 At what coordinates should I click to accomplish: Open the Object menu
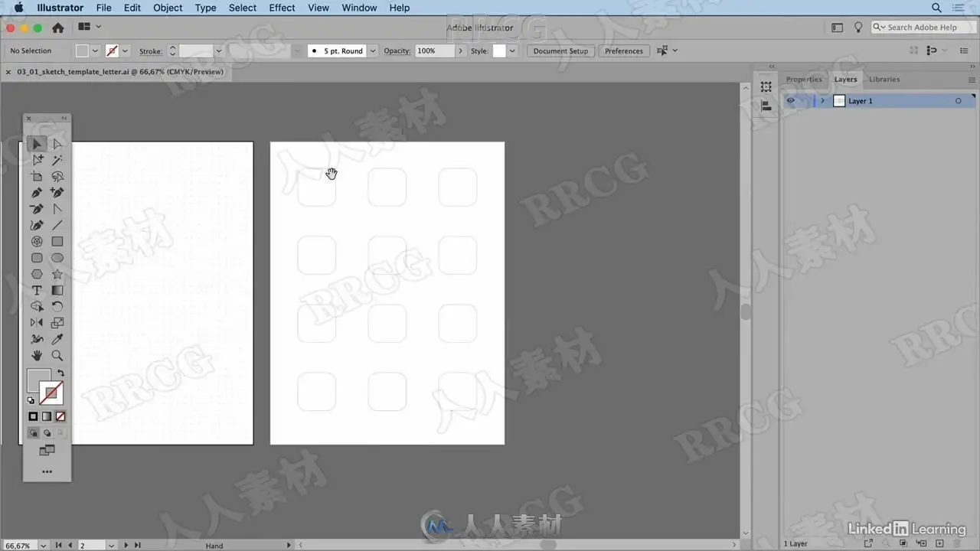coord(168,8)
